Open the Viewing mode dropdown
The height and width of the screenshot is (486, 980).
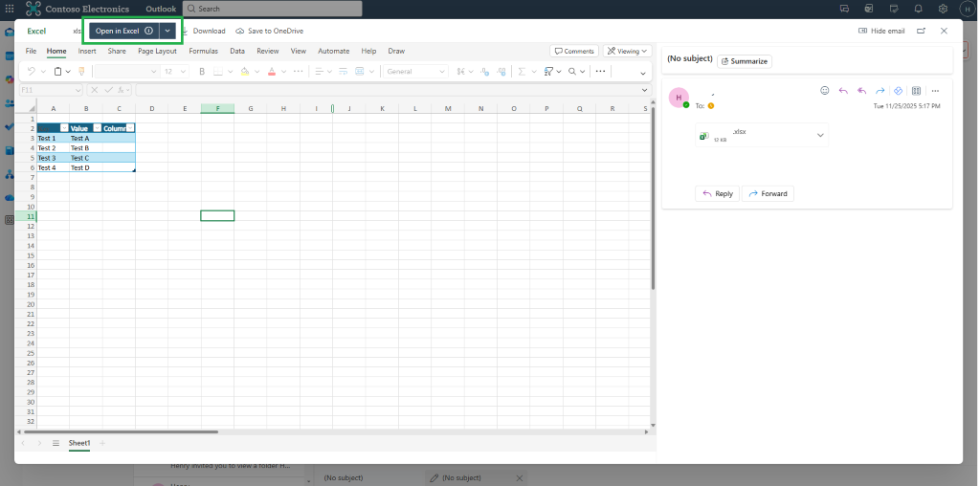click(x=628, y=52)
